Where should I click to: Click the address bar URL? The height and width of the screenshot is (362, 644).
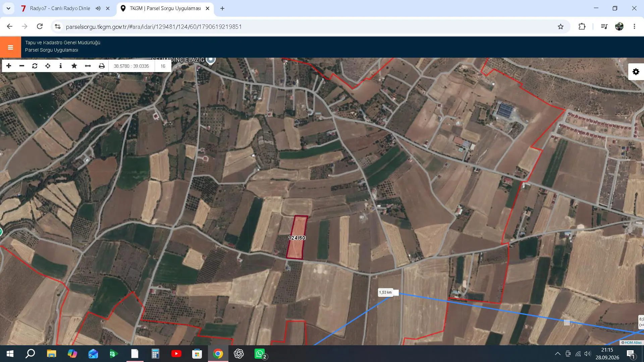click(x=154, y=27)
